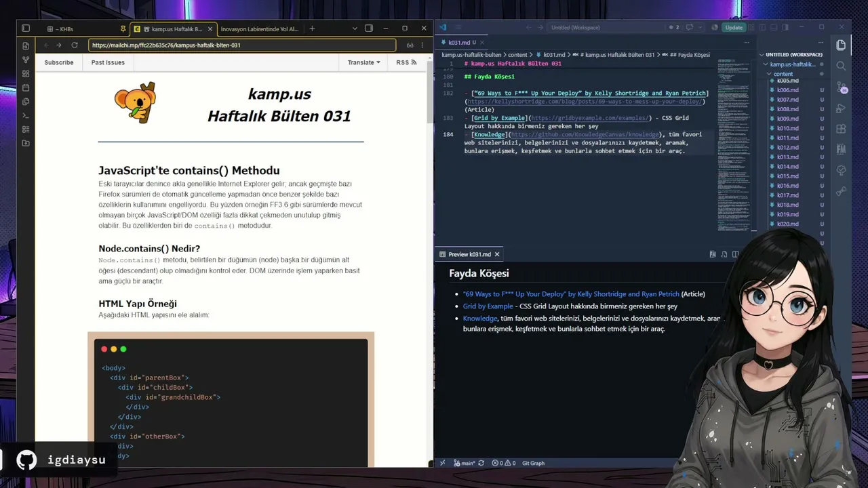Screen dimensions: 868x488
Task: Open VS Code Explorer view icon
Action: [x=841, y=45]
